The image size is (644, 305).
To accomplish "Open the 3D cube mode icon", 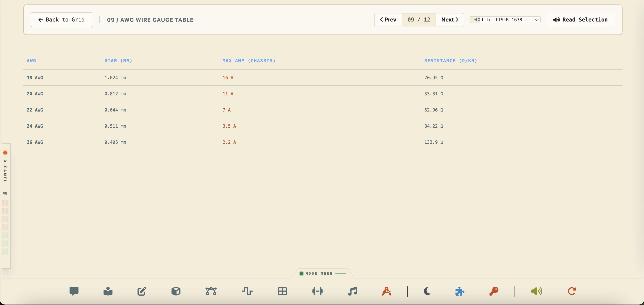I will pos(176,291).
